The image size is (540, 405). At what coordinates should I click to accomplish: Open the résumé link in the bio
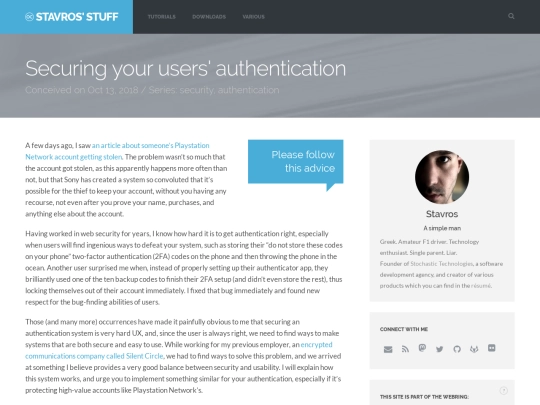point(481,285)
